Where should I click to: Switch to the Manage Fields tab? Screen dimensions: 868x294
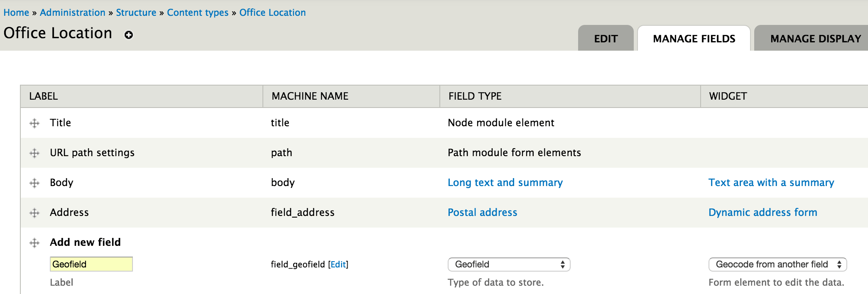click(x=694, y=39)
